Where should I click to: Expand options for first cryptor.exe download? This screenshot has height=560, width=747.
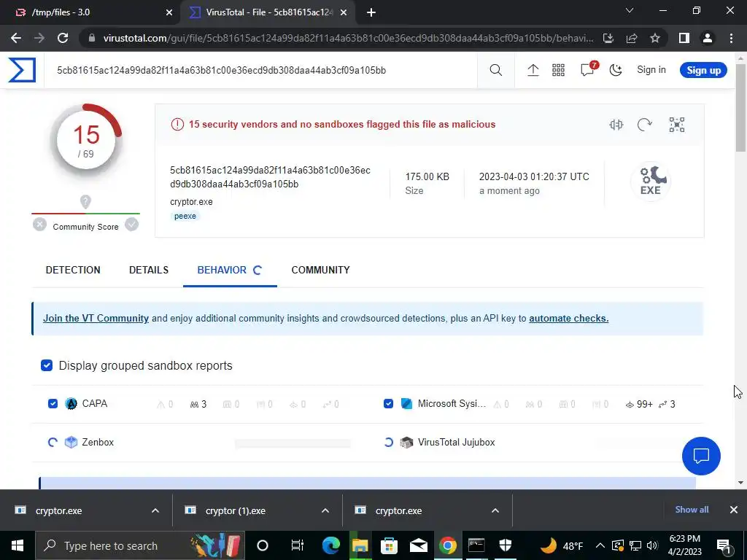[x=155, y=510]
